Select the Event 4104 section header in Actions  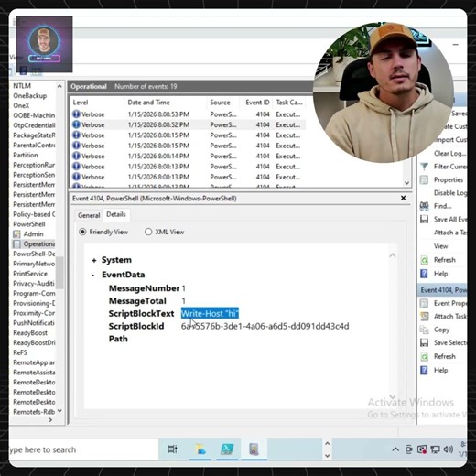point(442,290)
